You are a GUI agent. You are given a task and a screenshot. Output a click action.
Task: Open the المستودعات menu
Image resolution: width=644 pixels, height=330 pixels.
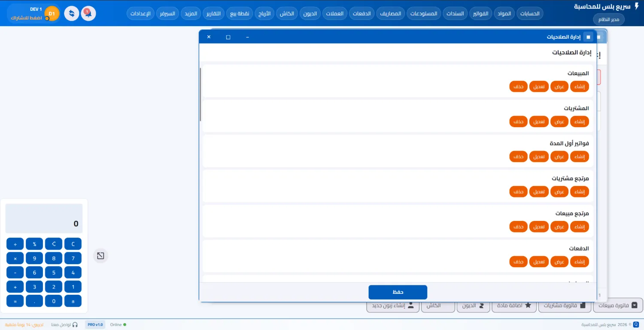[x=424, y=13]
